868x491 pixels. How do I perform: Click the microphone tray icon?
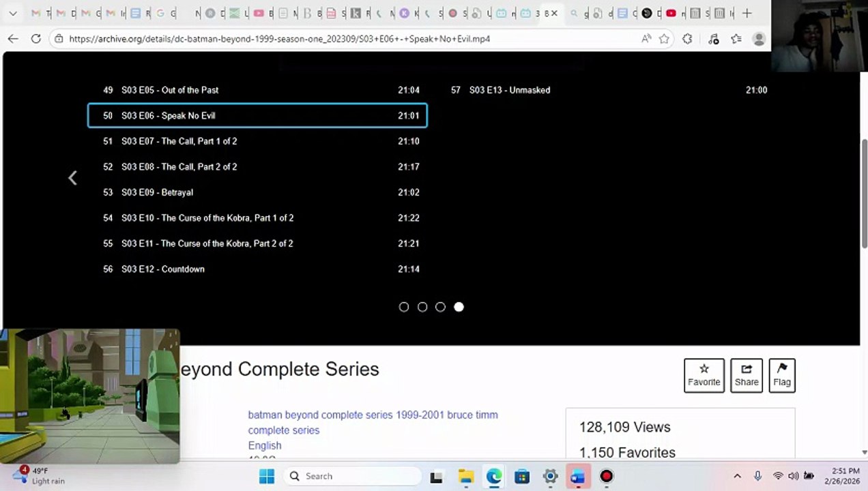click(757, 476)
